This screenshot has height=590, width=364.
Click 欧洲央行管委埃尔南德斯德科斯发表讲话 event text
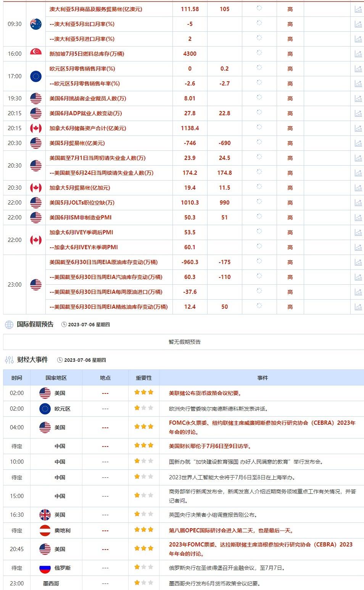(x=219, y=409)
